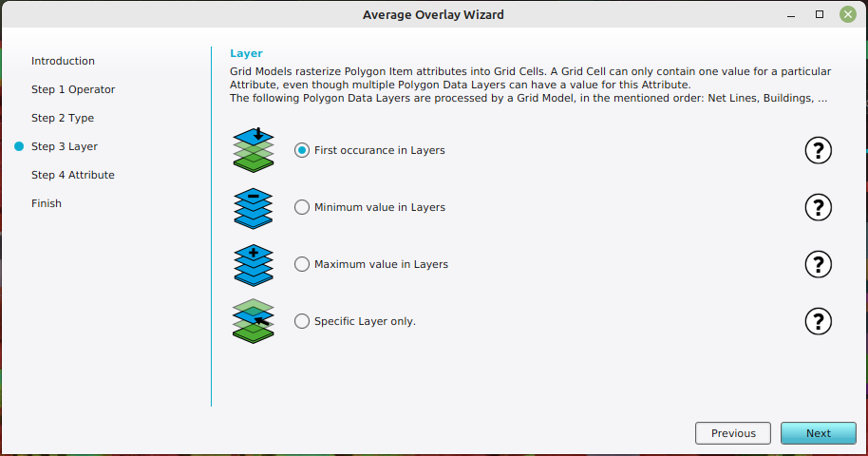Open Step 2 Type in sidebar
868x456 pixels.
pos(63,118)
